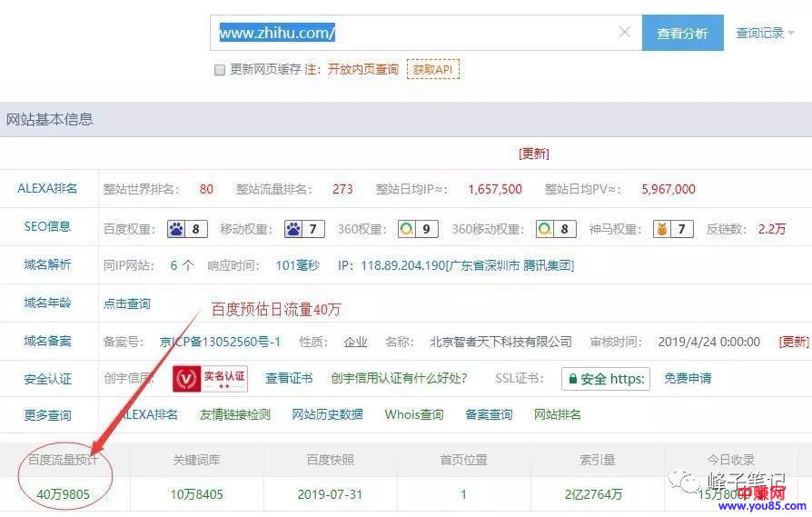Clear the URL with the X icon
The height and width of the screenshot is (517, 812).
(x=625, y=33)
